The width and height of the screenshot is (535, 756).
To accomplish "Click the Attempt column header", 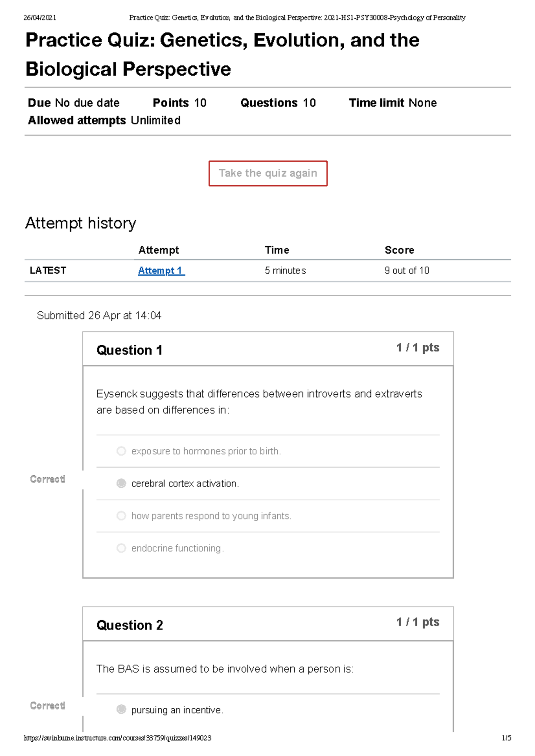I will click(x=158, y=250).
